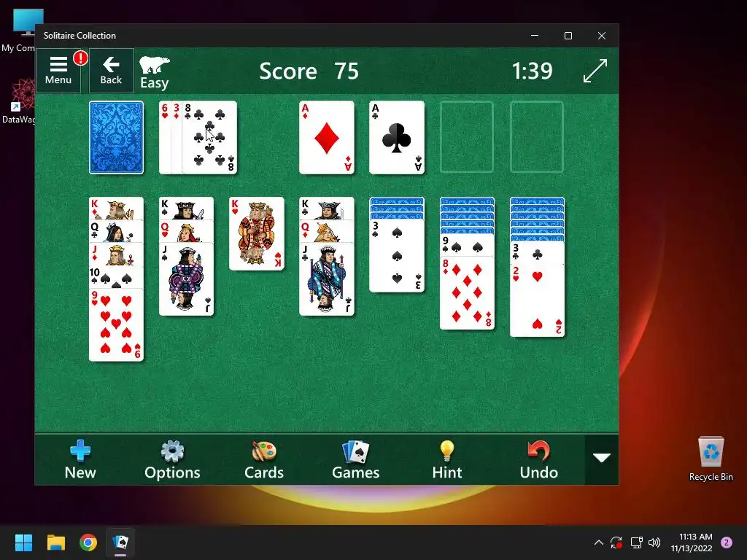Open the Recycle Bin desktop icon
This screenshot has width=747, height=560.
click(711, 458)
